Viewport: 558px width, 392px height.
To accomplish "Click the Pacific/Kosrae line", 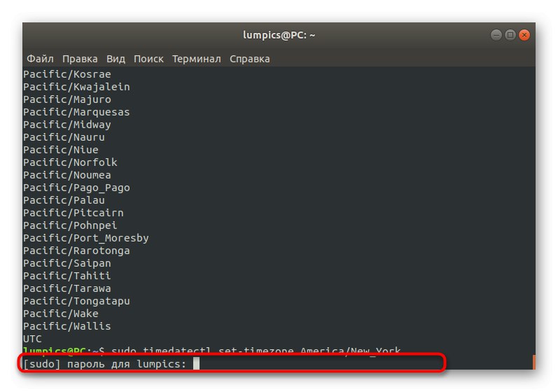I will [67, 74].
